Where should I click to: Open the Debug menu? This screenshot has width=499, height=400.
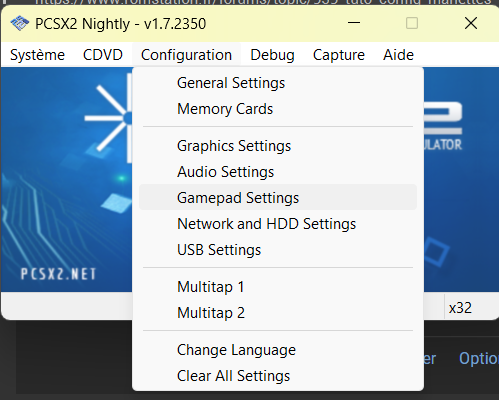click(x=272, y=55)
